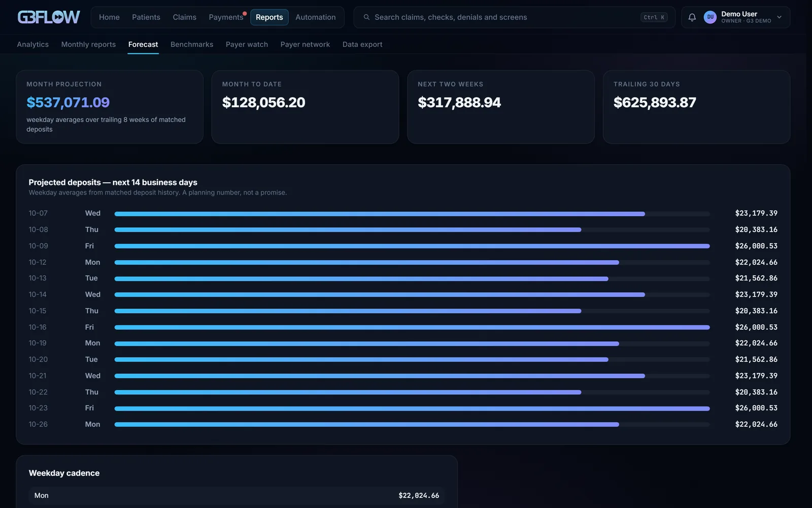Open the Payments section
This screenshot has width=812, height=508.
pos(226,17)
